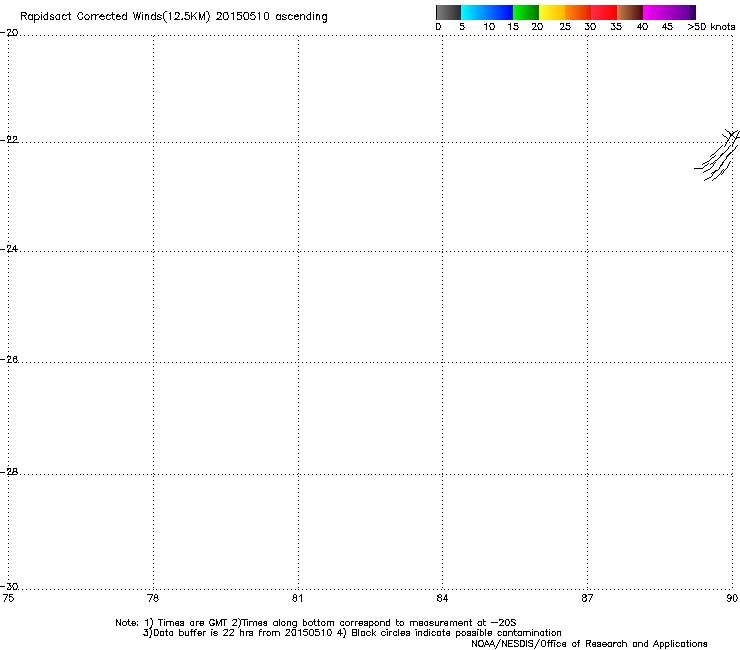This screenshot has height=650, width=740.
Task: Click the yellow 20-25 knots color band
Action: (552, 12)
